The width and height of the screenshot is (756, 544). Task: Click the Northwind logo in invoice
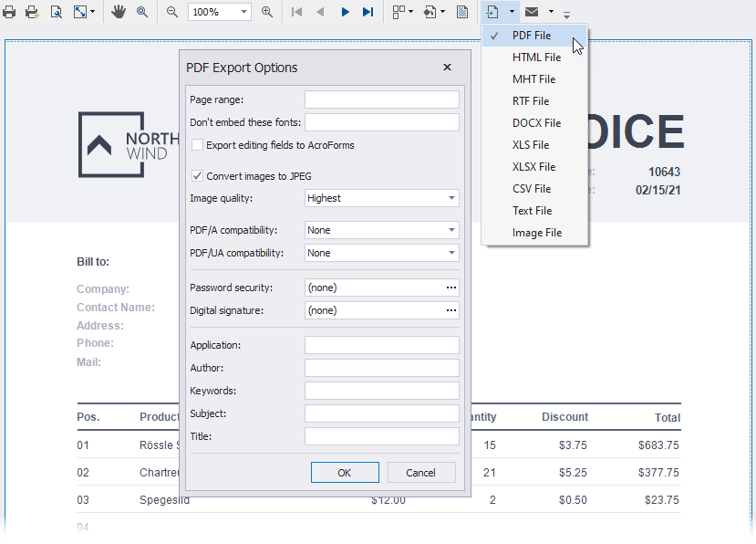click(x=129, y=145)
